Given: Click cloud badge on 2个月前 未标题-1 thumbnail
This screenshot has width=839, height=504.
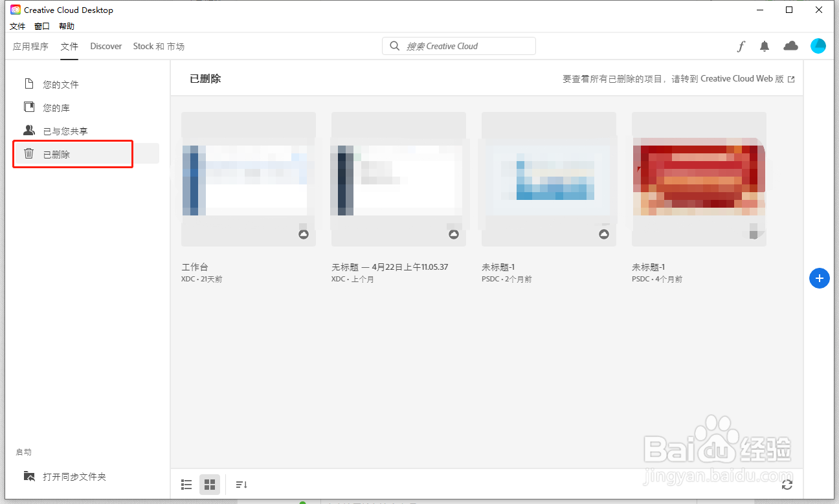Looking at the screenshot, I should tap(604, 234).
